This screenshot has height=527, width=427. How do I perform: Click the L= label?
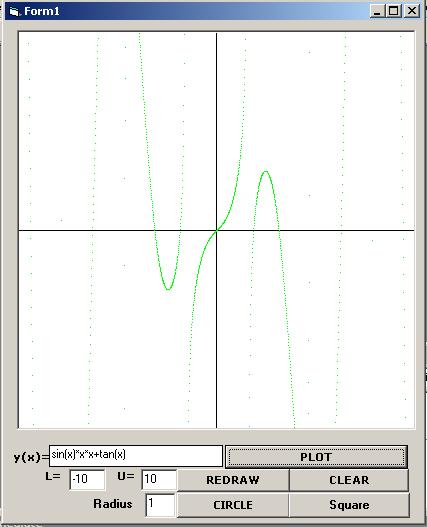tap(53, 476)
